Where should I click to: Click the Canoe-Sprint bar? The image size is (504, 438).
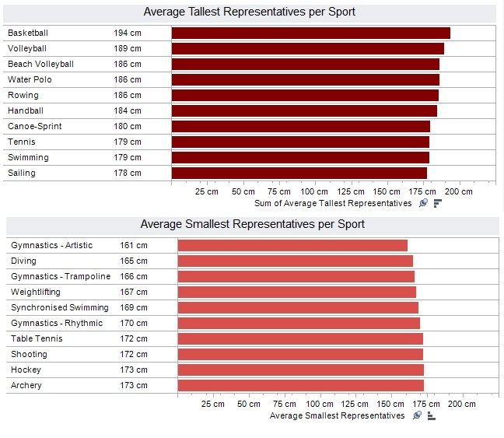(300, 126)
